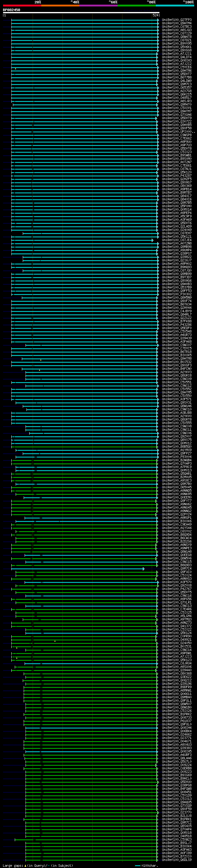
Task: Open hit UniRef100_Q6K215
Action: click(x=177, y=94)
